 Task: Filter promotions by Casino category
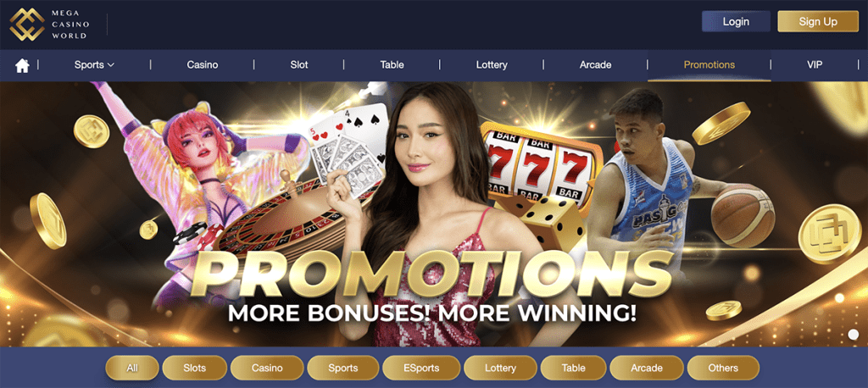(267, 368)
